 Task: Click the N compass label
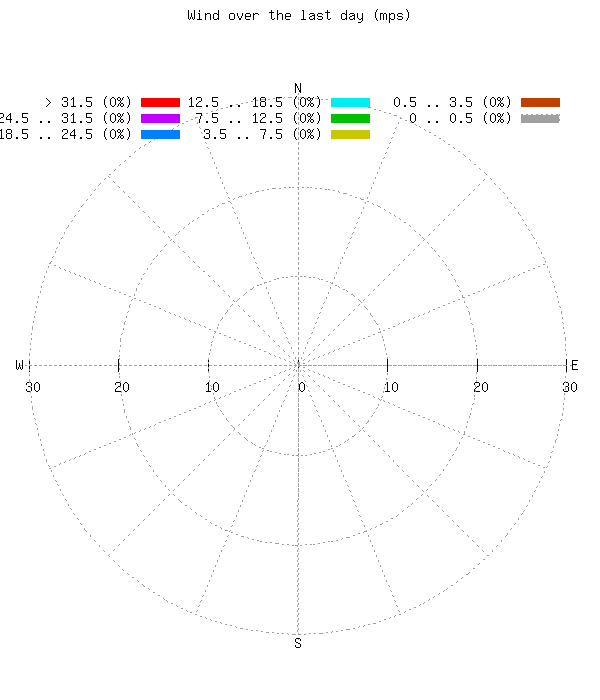(298, 88)
